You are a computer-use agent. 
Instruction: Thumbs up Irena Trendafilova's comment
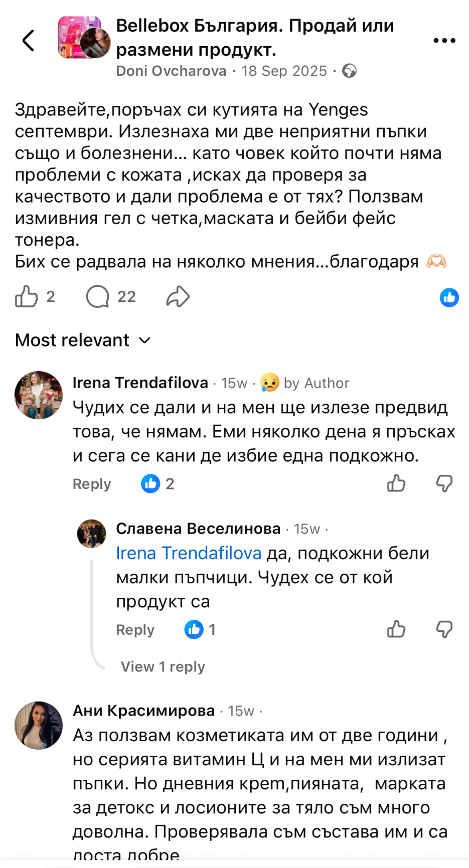396,484
